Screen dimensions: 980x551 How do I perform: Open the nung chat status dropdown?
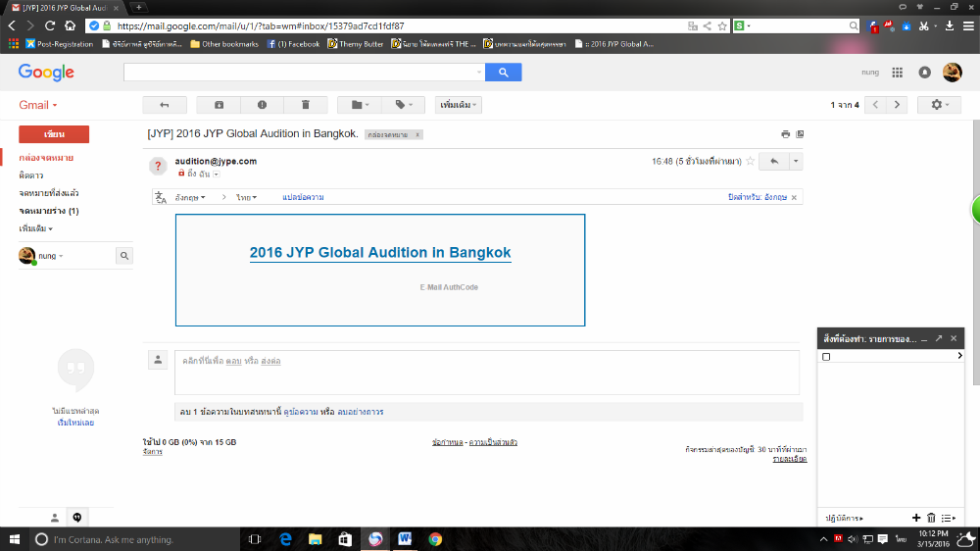[x=51, y=256]
